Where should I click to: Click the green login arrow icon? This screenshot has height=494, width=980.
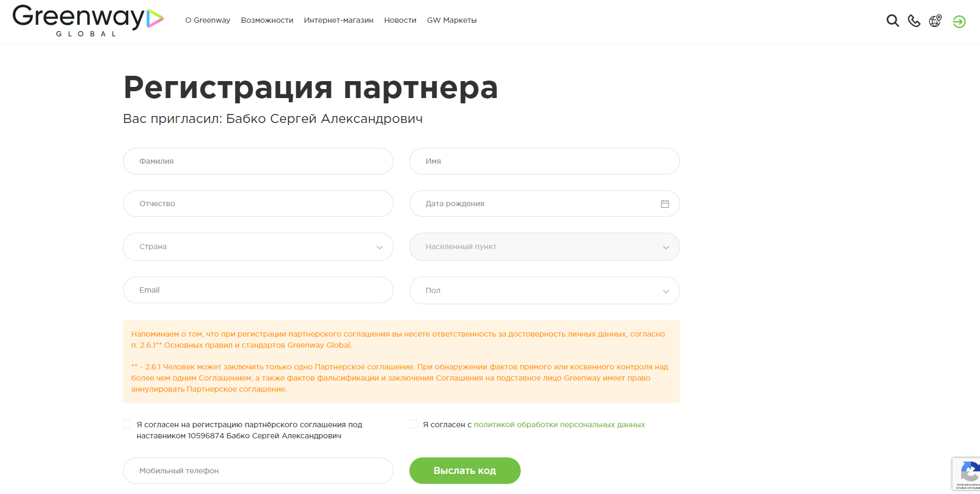[959, 22]
